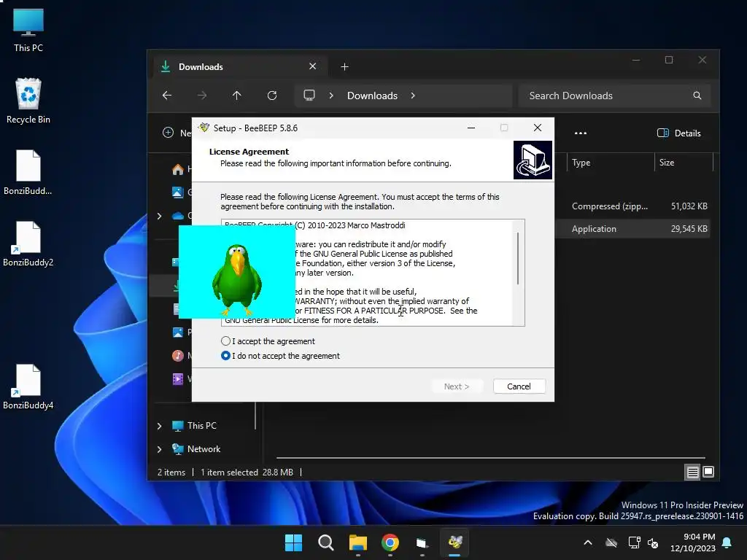747x560 pixels.
Task: Select I do not accept the agreement
Action: 281,356
